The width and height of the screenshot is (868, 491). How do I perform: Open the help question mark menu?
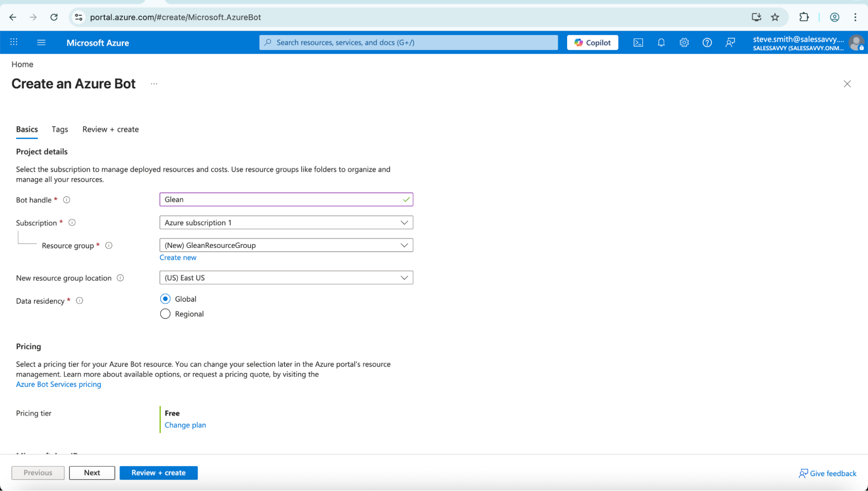(x=707, y=43)
